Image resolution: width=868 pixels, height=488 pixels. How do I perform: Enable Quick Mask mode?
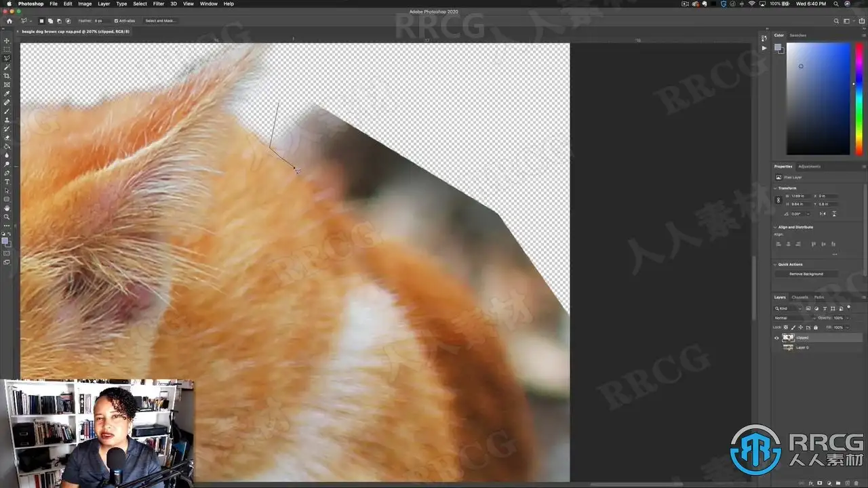[x=7, y=253]
